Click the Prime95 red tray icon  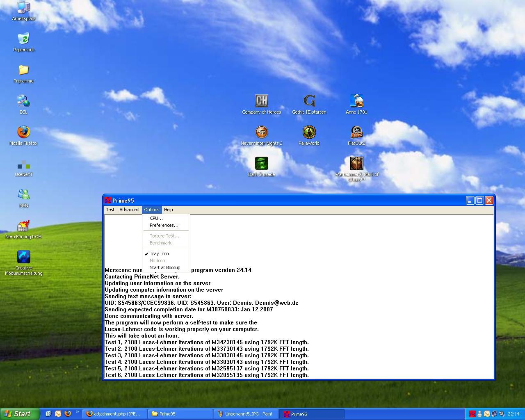(x=472, y=414)
